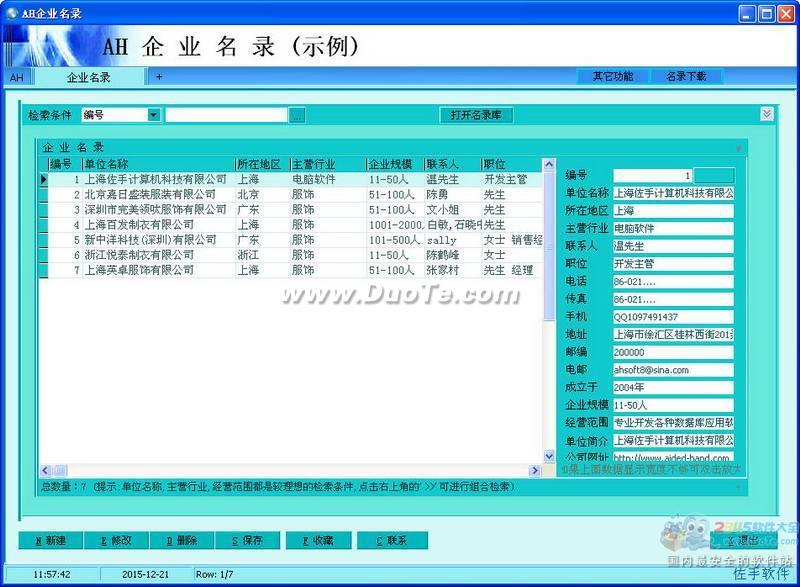
Task: Select the AH tab
Action: [17, 78]
